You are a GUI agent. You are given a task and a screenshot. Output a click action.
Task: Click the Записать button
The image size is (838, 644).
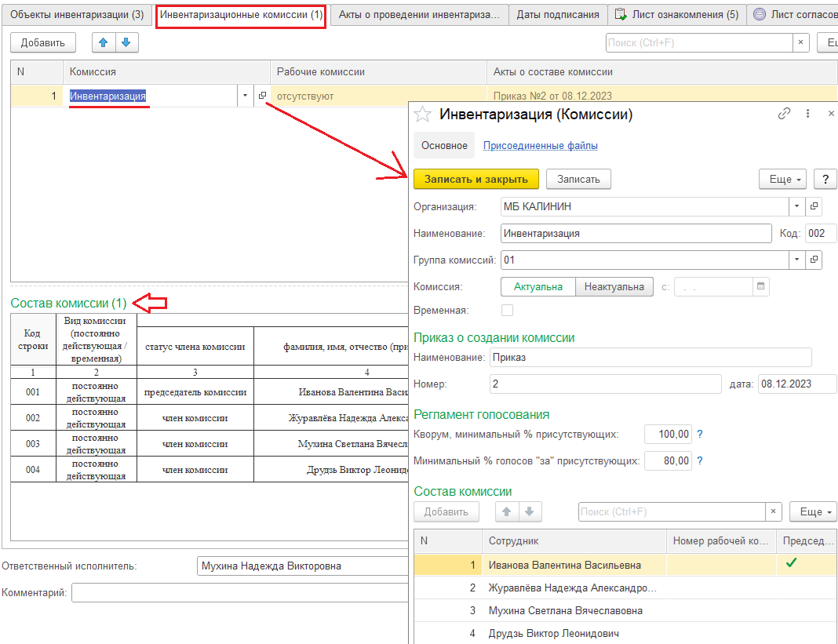click(578, 179)
